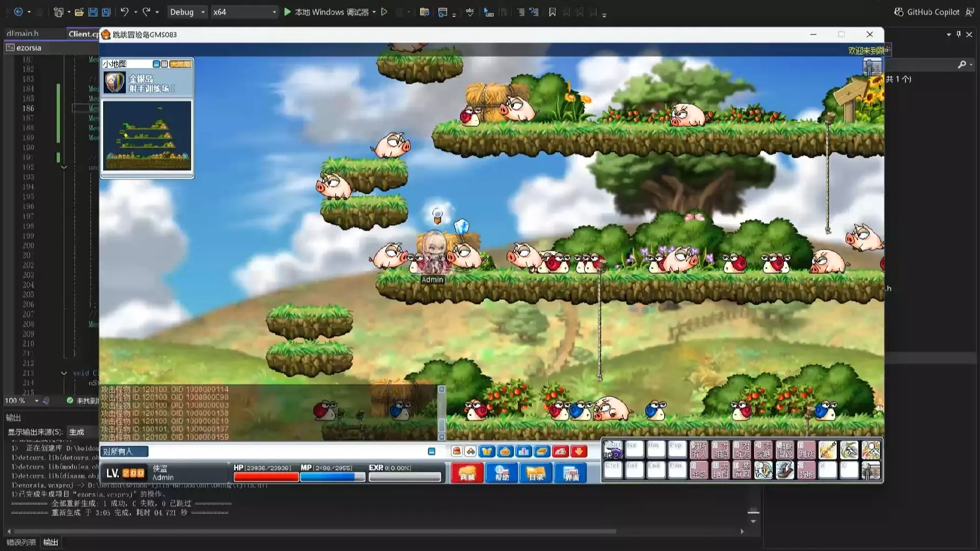Switch to the 输出 output tab
The height and width of the screenshot is (551, 980).
click(51, 542)
